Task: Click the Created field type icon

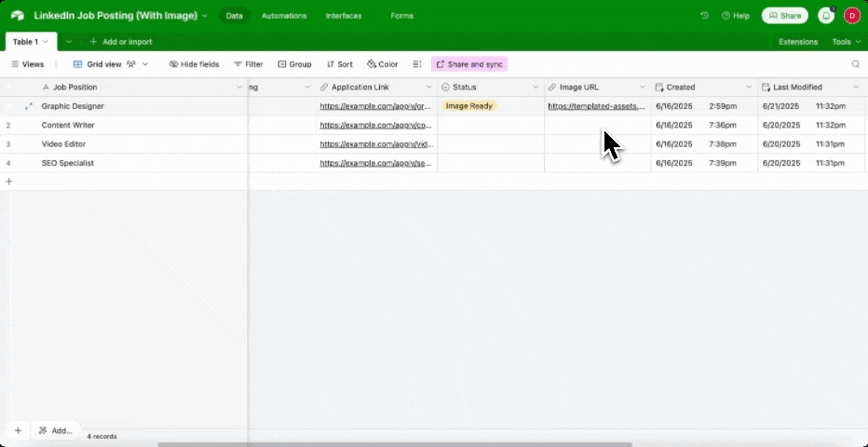Action: click(x=659, y=88)
